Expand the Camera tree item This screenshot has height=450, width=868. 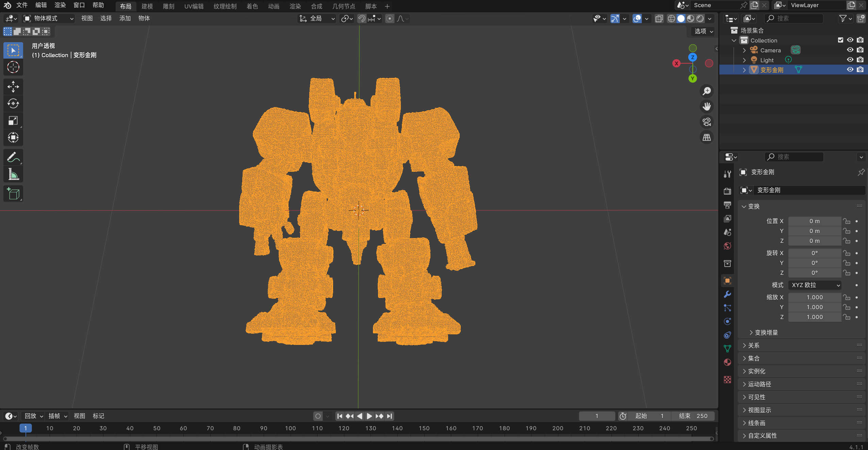tap(744, 50)
